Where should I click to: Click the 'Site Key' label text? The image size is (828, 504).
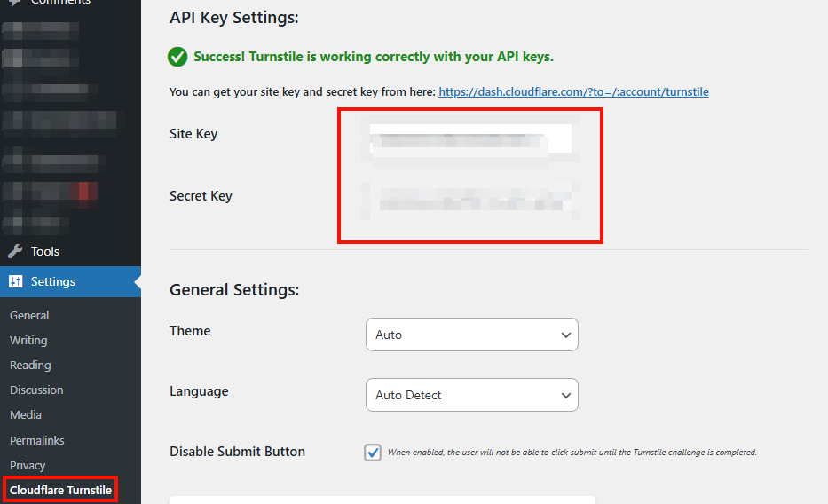click(193, 134)
